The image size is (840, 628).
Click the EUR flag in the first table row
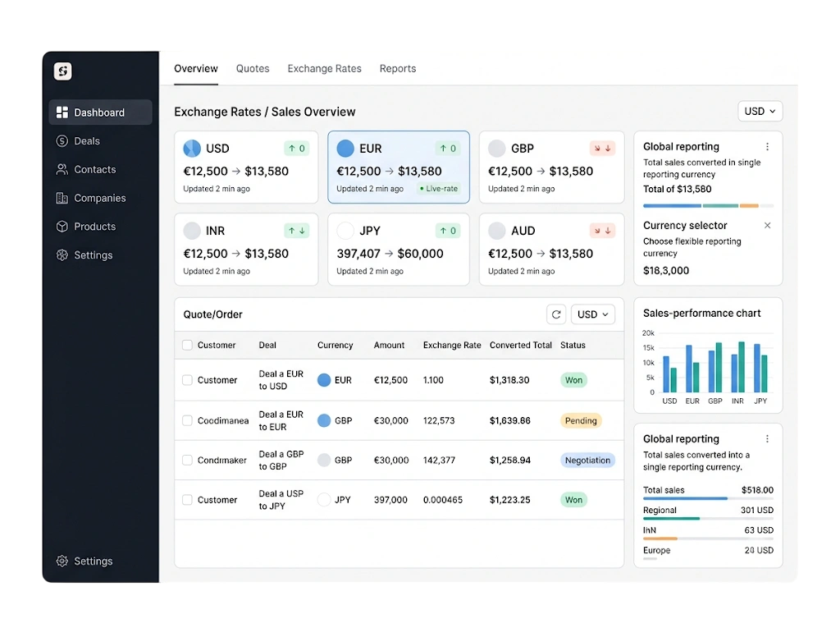coord(324,380)
